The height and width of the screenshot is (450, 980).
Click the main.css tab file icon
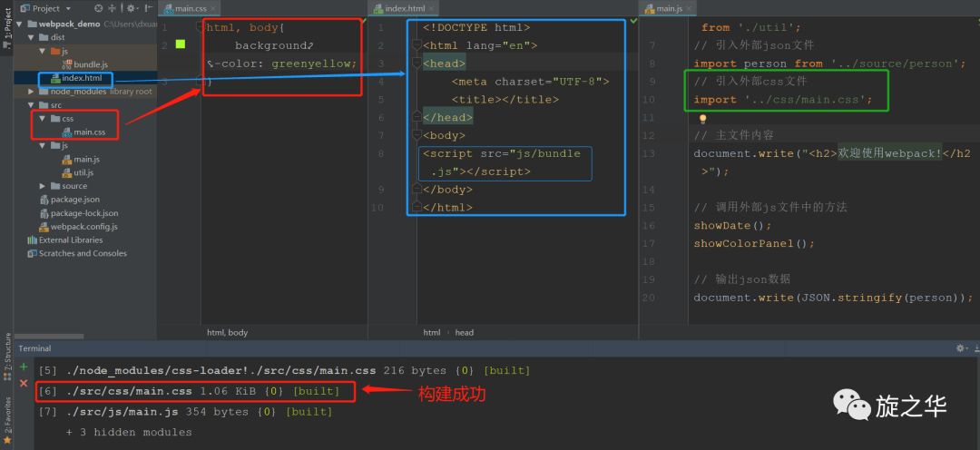pos(168,9)
